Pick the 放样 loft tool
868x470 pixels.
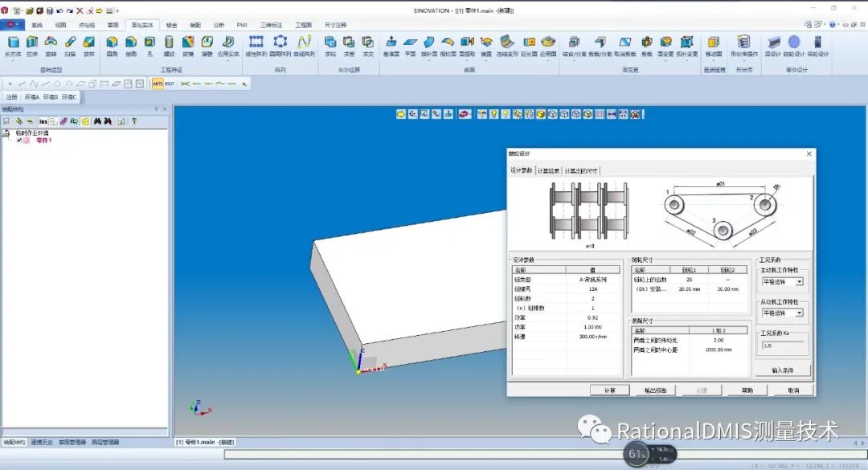click(x=89, y=46)
